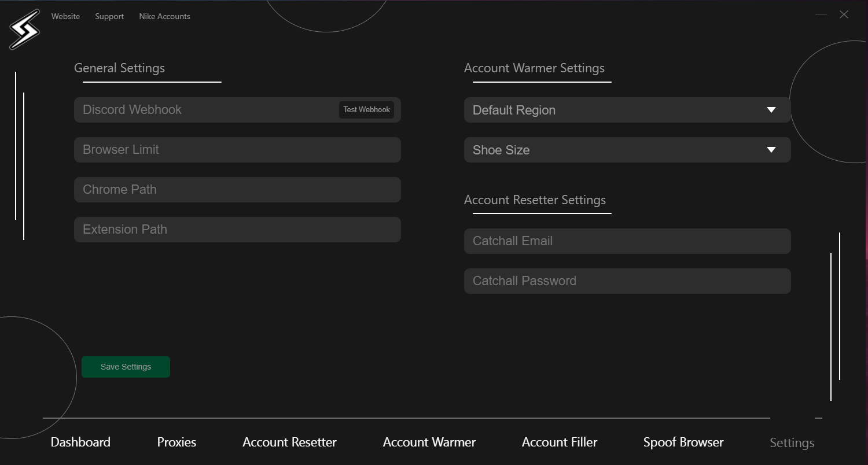Open the Website link
The height and width of the screenshot is (465, 868).
(65, 16)
